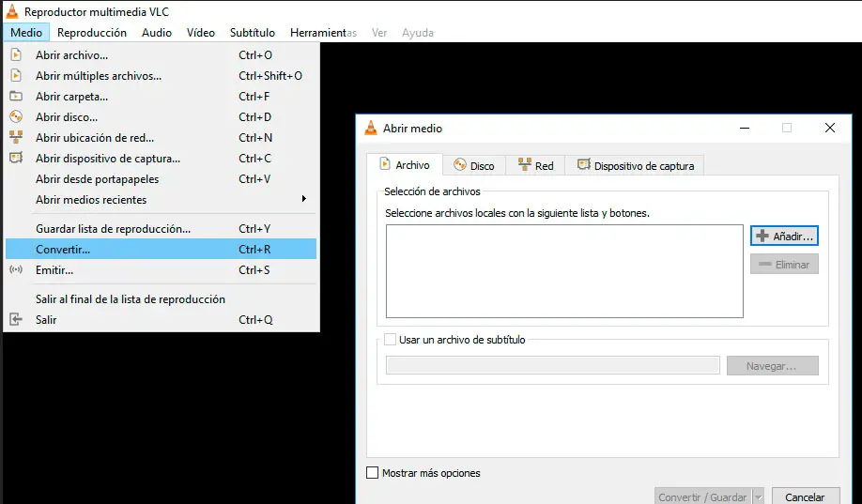The width and height of the screenshot is (862, 504).
Task: Enable Usar un archivo de subtítulo checkbox
Action: tap(390, 339)
